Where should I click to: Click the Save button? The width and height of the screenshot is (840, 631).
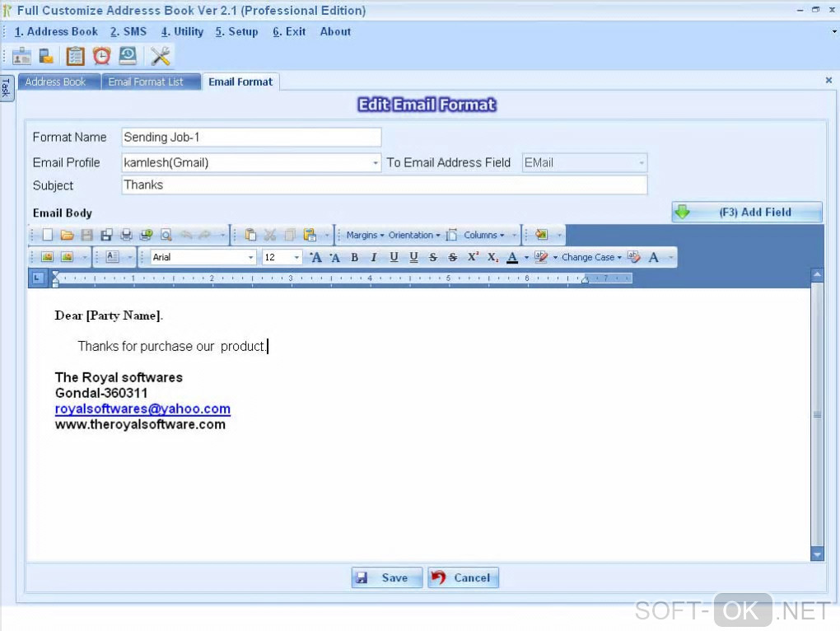(x=387, y=577)
